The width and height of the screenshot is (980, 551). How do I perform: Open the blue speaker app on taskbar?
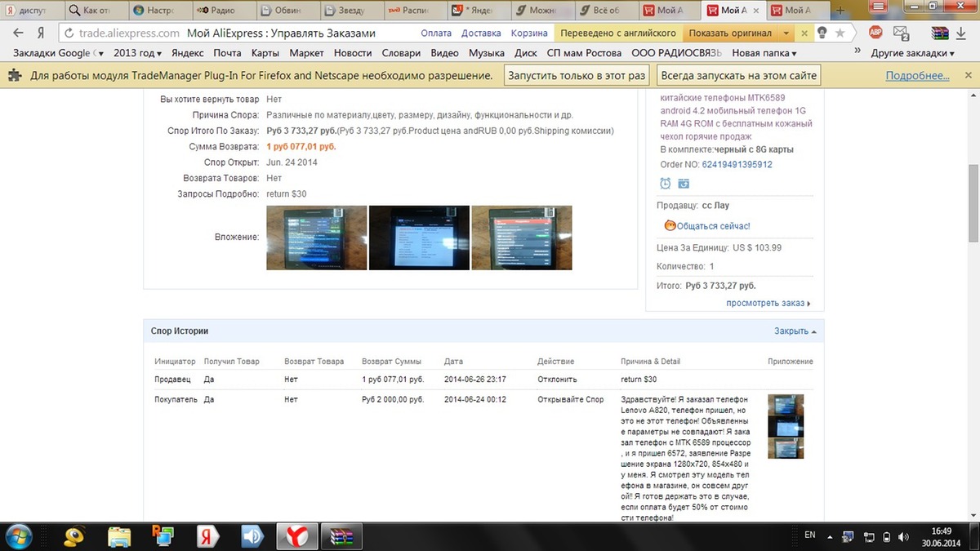[x=252, y=536]
